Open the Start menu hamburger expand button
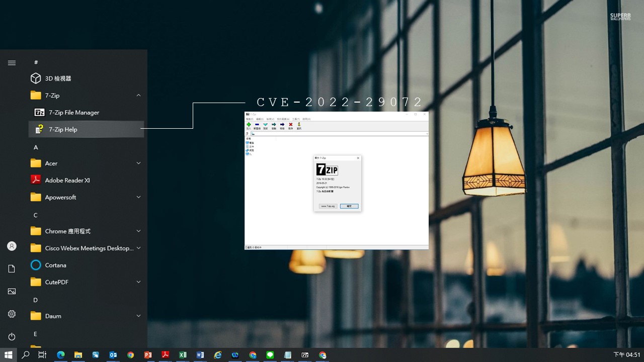Viewport: 644px width, 362px height. [x=12, y=63]
